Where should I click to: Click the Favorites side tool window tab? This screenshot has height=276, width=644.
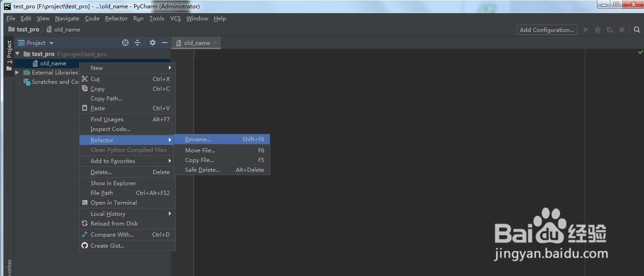point(9,269)
